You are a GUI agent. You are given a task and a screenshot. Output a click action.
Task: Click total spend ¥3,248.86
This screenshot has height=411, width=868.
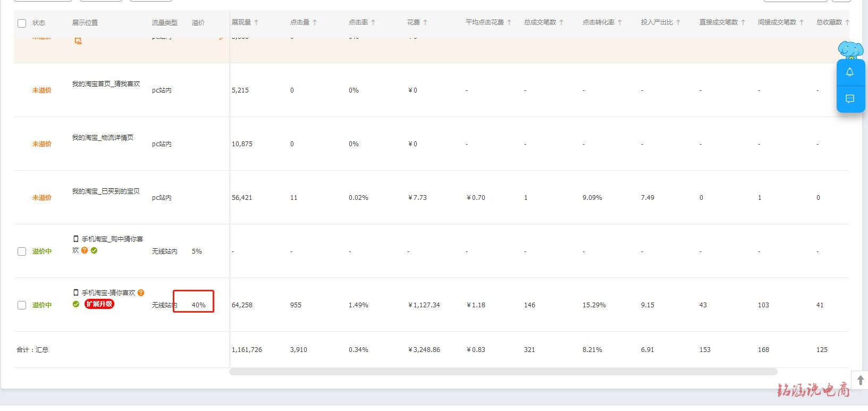(424, 350)
